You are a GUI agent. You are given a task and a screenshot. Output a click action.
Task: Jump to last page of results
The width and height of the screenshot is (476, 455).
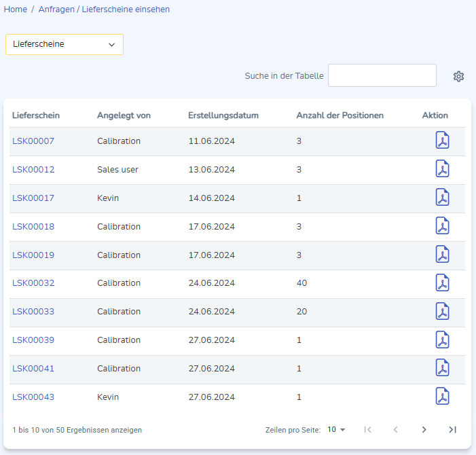(x=452, y=429)
